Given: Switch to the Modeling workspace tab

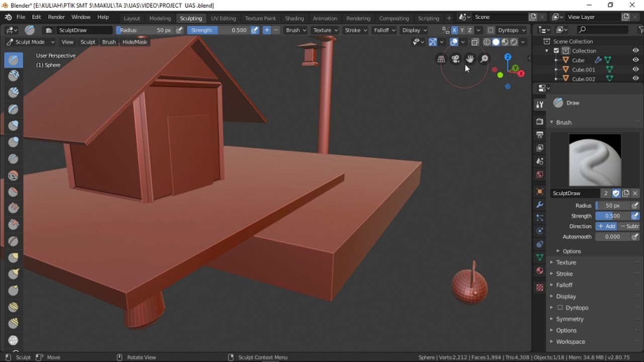Looking at the screenshot, I should [x=160, y=18].
